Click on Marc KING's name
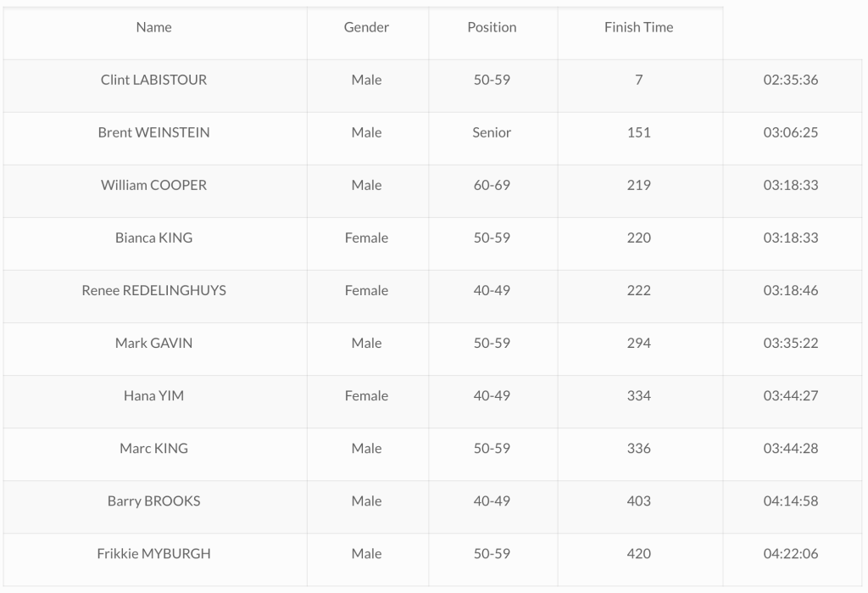This screenshot has width=868, height=593. coord(153,448)
